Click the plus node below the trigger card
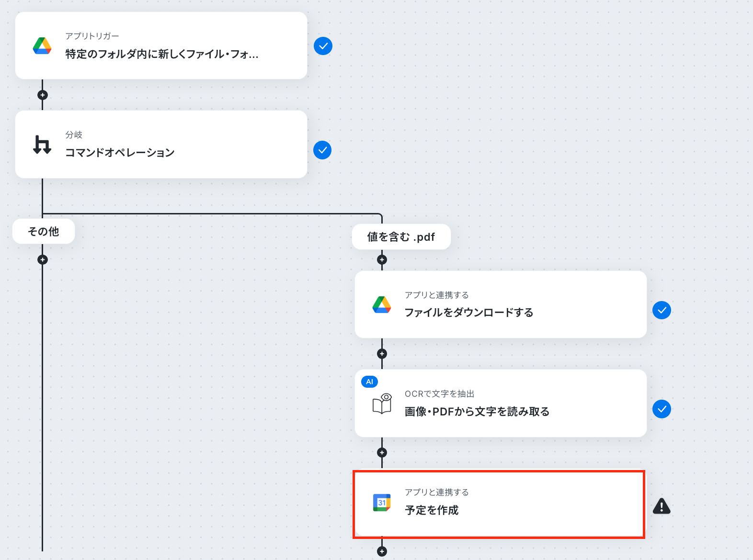This screenshot has height=560, width=753. point(43,95)
